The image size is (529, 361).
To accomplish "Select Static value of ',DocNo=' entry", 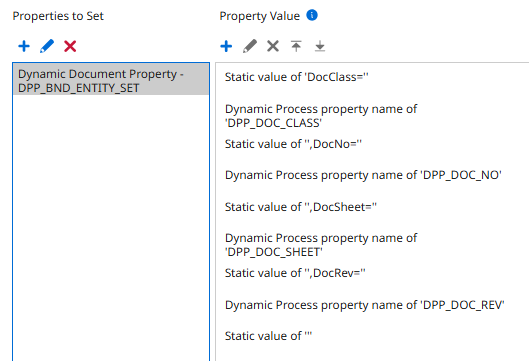I will click(x=293, y=144).
